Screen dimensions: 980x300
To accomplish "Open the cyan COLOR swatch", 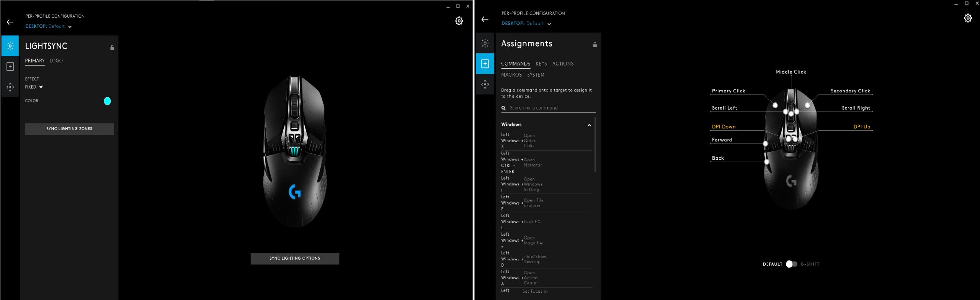I will [x=107, y=101].
